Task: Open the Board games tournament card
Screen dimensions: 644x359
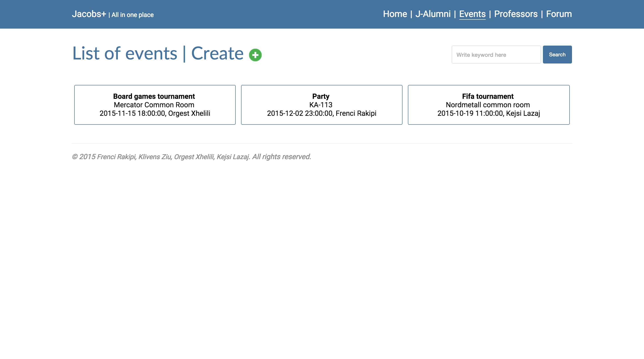Action: tap(155, 105)
